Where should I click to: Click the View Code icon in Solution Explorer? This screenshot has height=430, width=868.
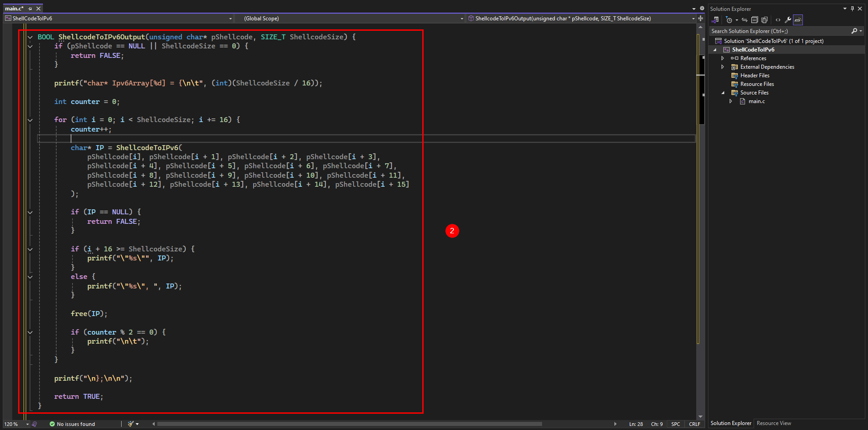click(778, 20)
